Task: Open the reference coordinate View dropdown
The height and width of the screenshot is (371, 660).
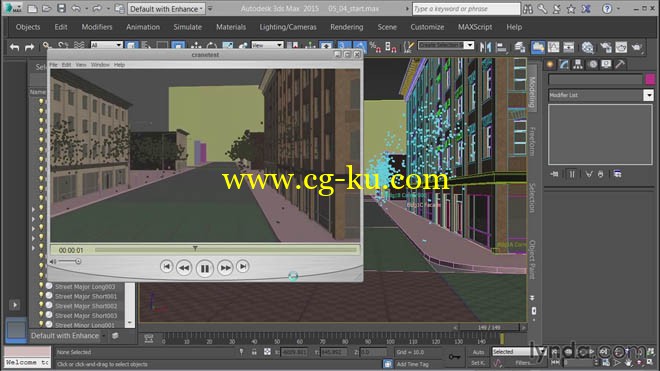Action: tap(267, 45)
